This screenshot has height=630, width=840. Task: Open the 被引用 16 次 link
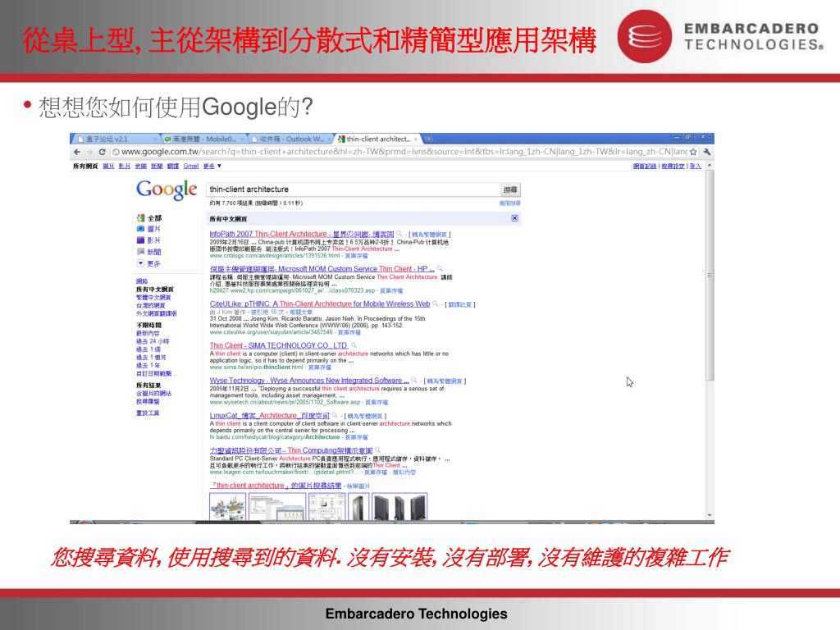(x=267, y=312)
